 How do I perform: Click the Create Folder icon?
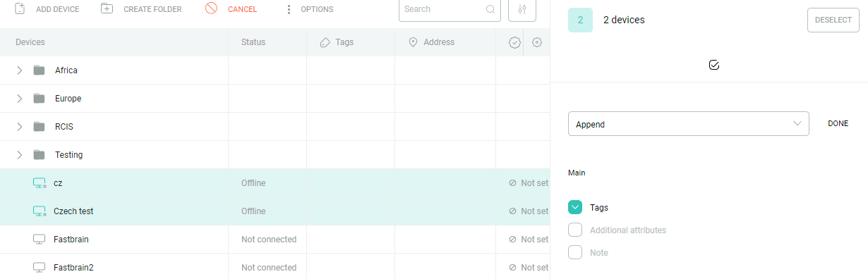tap(107, 9)
